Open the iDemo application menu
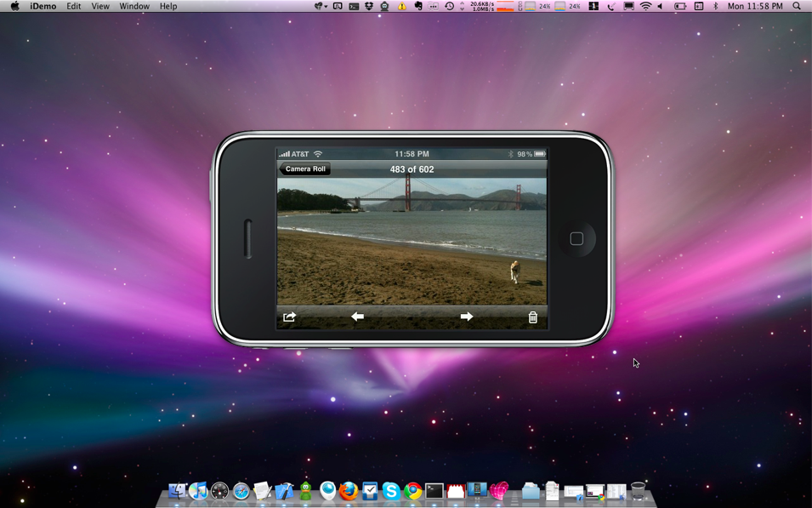The width and height of the screenshot is (812, 508). pyautogui.click(x=44, y=6)
